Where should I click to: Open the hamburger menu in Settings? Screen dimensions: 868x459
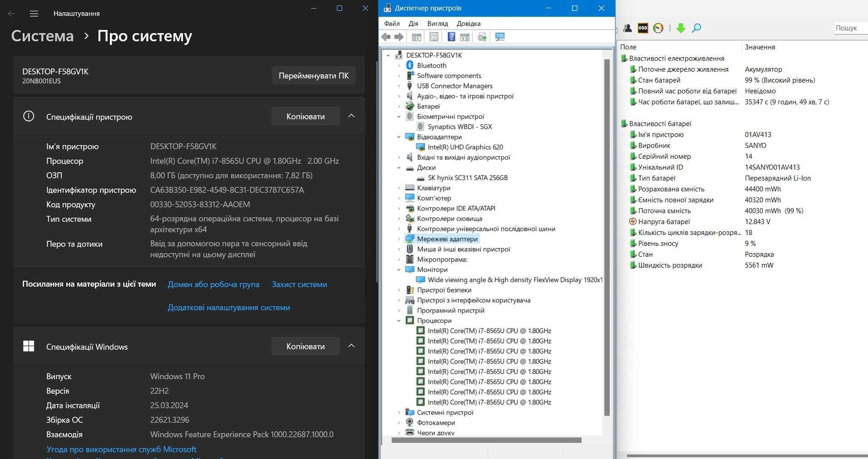(34, 14)
